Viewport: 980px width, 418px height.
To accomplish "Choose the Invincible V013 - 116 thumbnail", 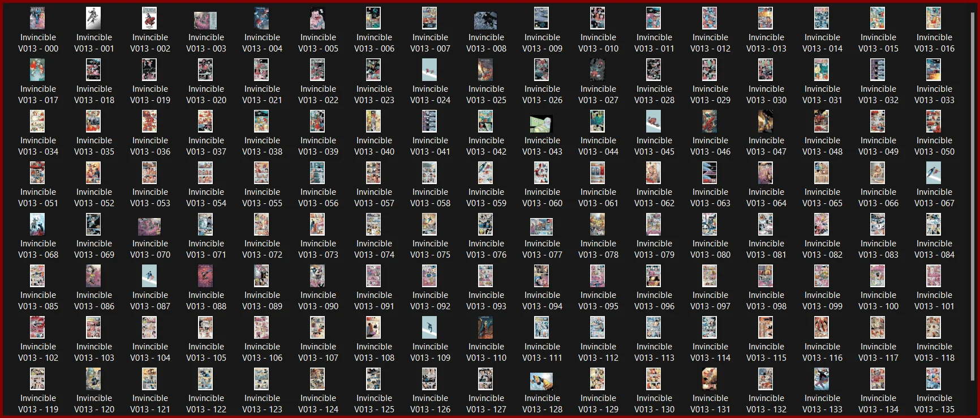I will click(x=822, y=327).
